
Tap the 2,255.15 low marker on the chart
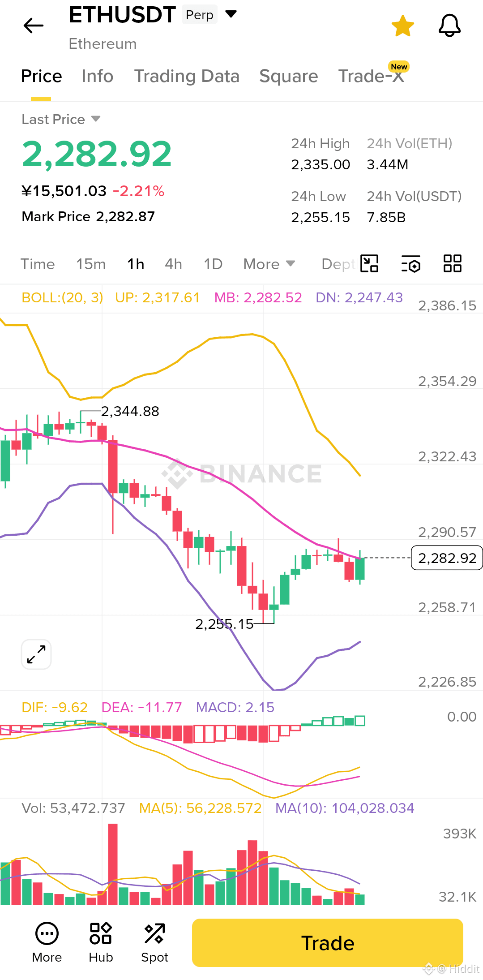[224, 624]
